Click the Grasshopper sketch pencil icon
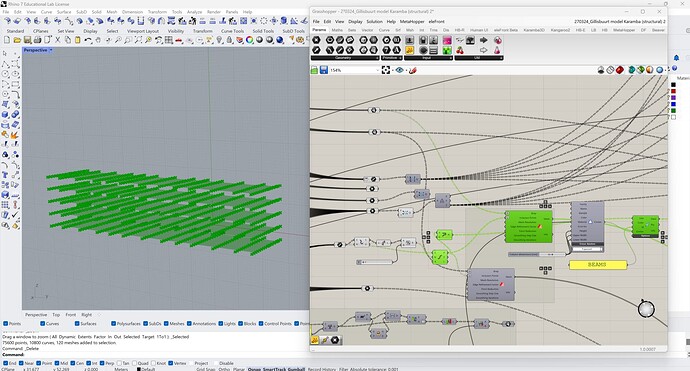This screenshot has height=371, width=690. (413, 70)
